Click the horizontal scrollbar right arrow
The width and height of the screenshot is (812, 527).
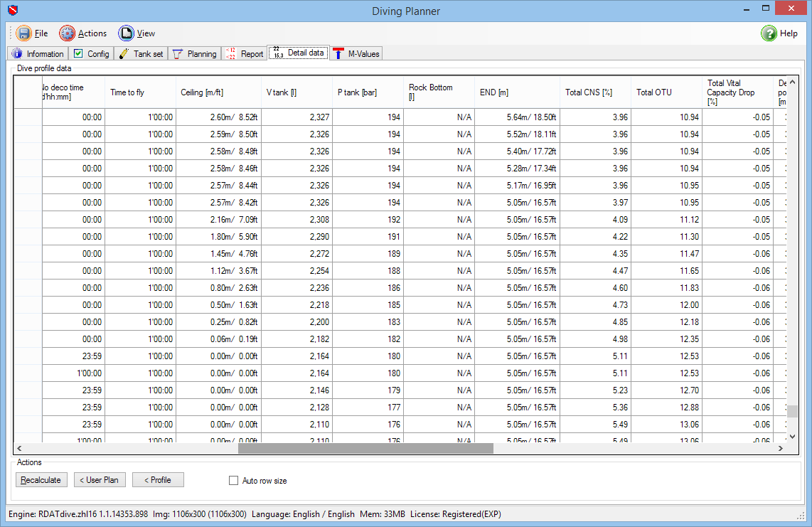point(779,448)
